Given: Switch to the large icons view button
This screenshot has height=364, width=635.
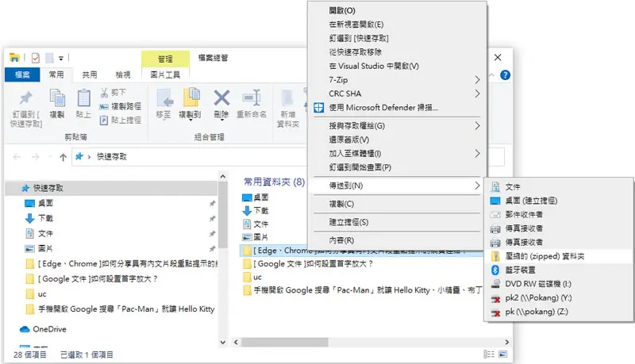Looking at the screenshot, I should coord(502,354).
